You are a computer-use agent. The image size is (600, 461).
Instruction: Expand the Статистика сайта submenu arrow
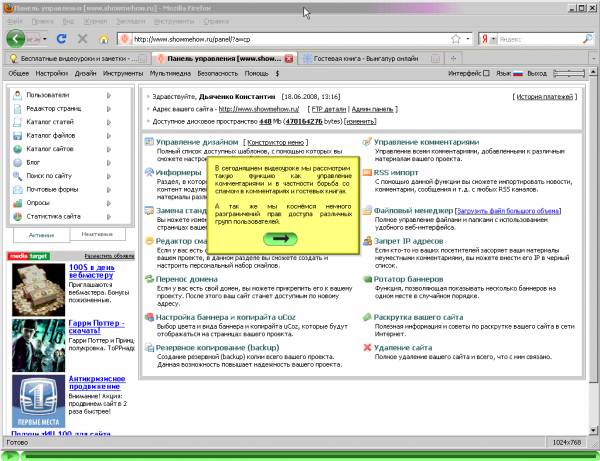[x=109, y=217]
